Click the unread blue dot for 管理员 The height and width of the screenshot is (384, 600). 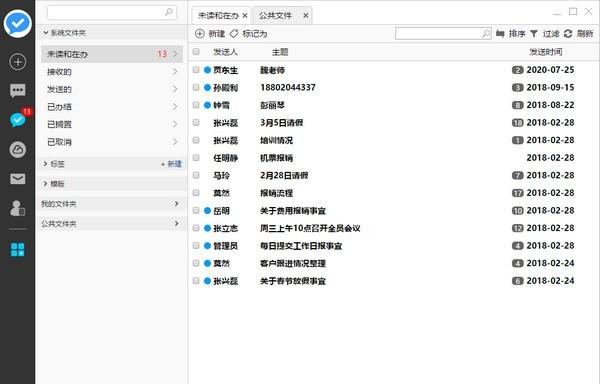207,246
